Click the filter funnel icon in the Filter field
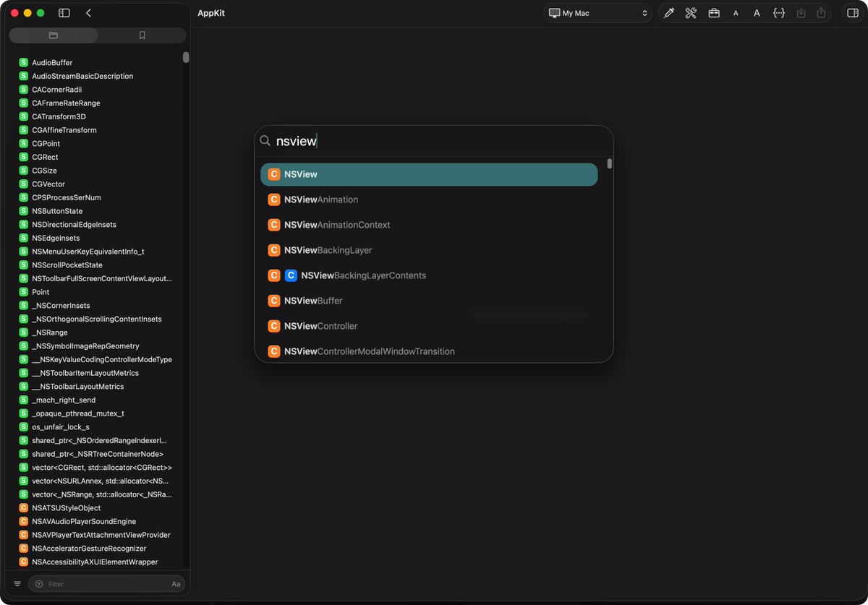868x605 pixels. coord(39,584)
